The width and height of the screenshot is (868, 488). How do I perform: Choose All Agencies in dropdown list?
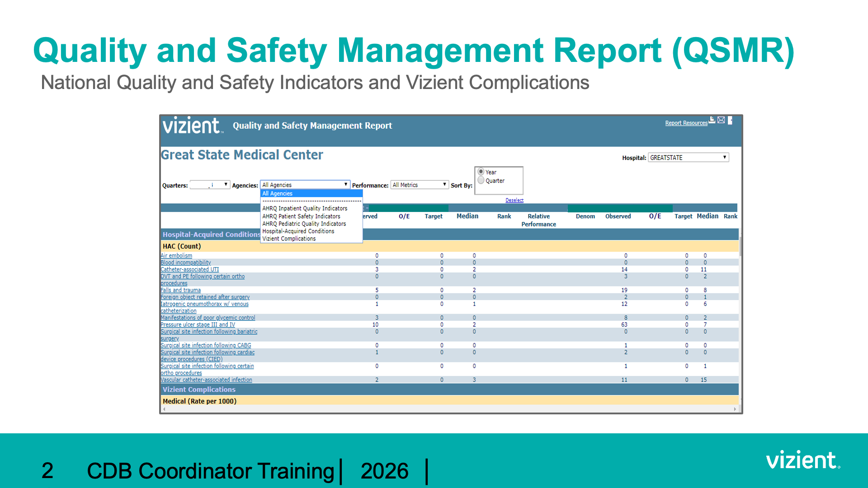(x=311, y=193)
